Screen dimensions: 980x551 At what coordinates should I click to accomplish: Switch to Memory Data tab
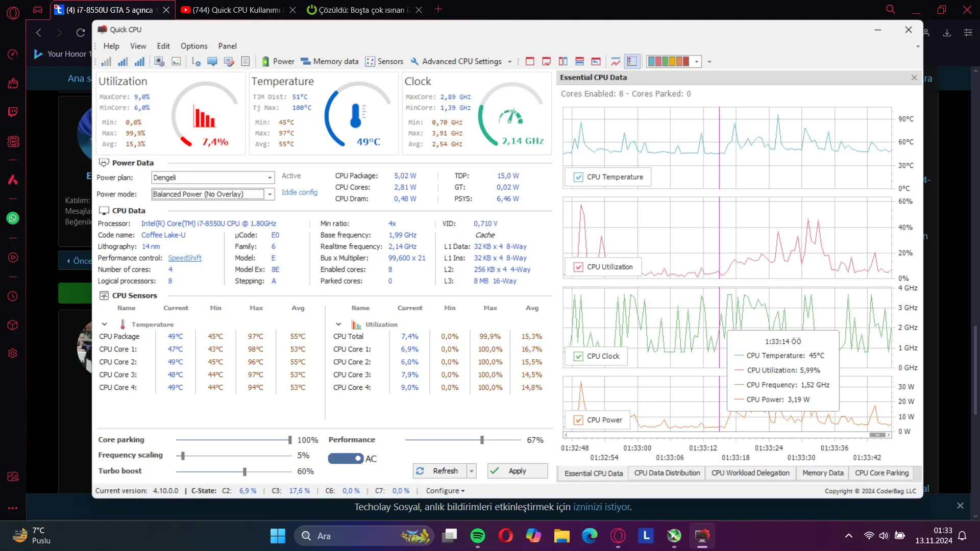click(823, 473)
